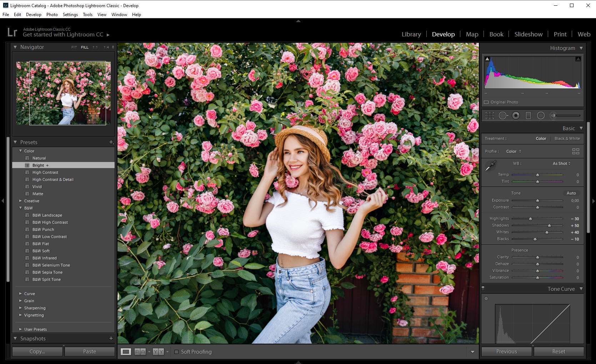Pick the White Balance eyedropper

point(491,166)
